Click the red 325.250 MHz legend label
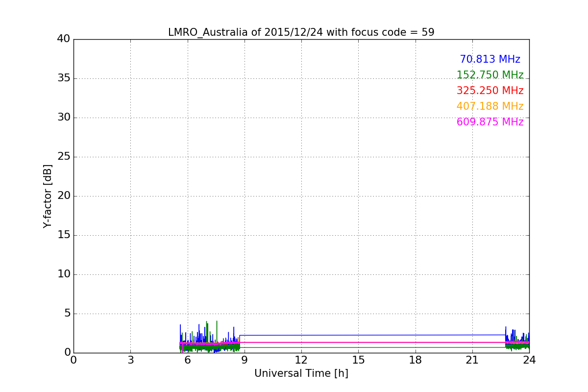This screenshot has height=392, width=588. [x=490, y=91]
